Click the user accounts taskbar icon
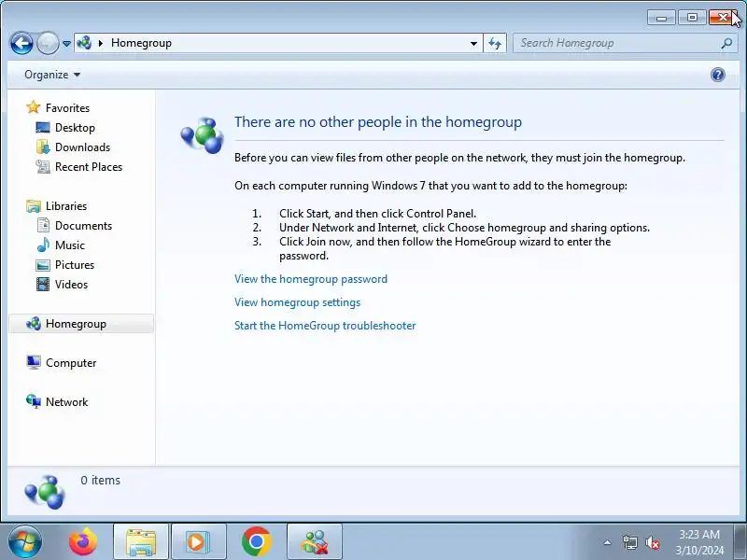The height and width of the screenshot is (560, 747). tap(315, 542)
